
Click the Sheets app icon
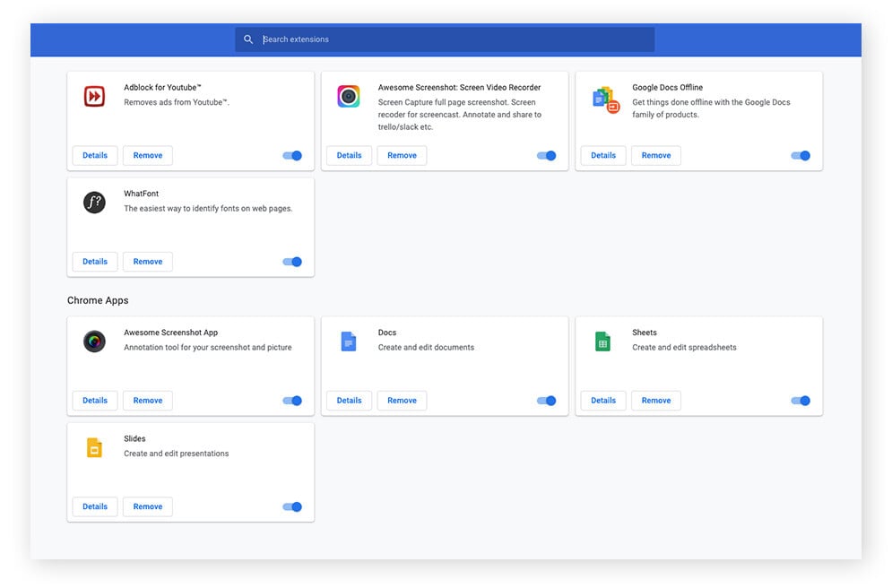(x=603, y=341)
